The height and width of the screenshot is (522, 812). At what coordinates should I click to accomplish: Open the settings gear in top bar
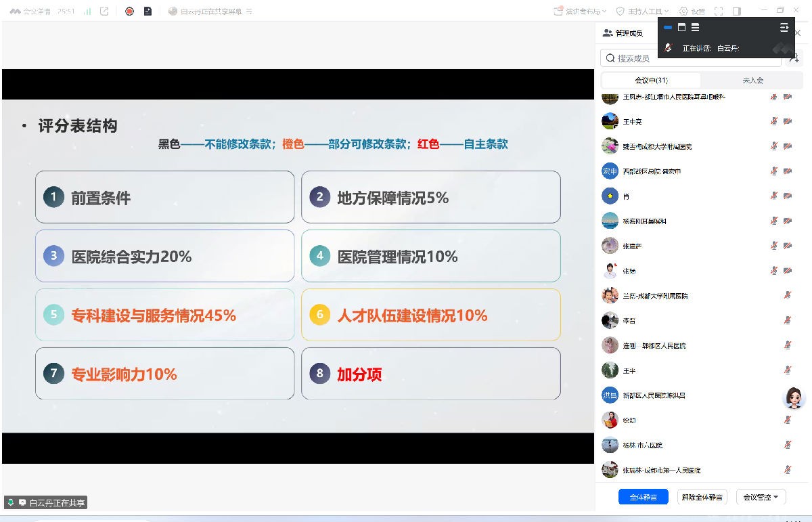pos(684,11)
